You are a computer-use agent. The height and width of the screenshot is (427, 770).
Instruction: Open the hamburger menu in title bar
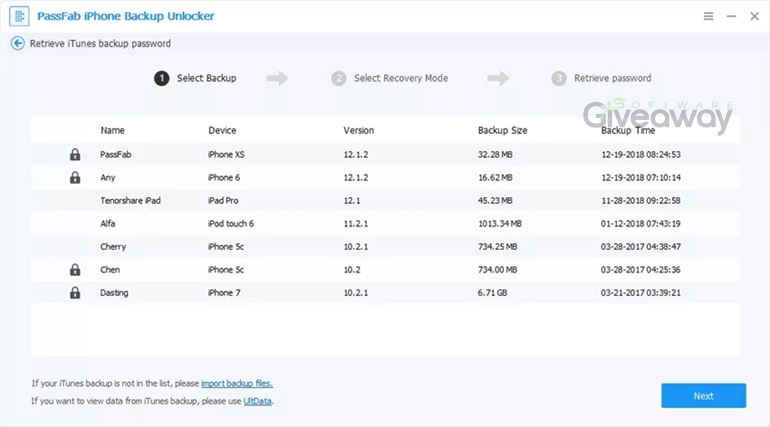point(708,16)
